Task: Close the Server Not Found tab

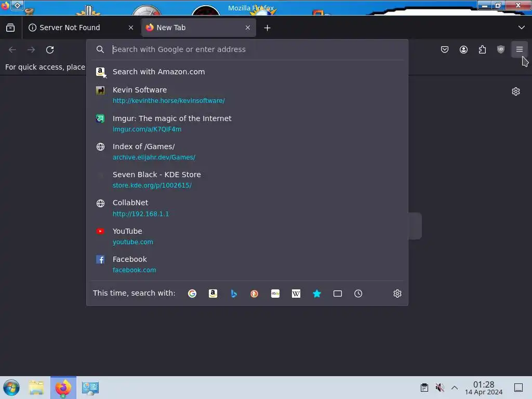Action: click(131, 28)
